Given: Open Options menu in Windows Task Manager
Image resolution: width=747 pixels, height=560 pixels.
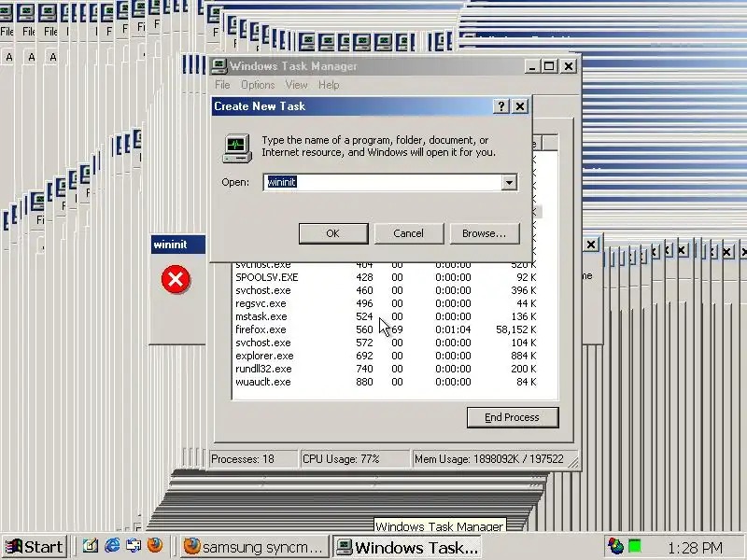Looking at the screenshot, I should click(258, 85).
